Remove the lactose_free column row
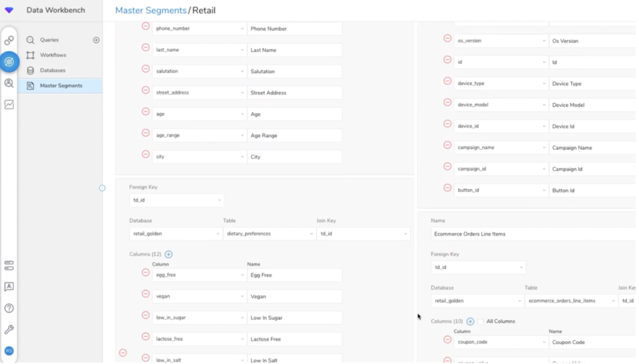The height and width of the screenshot is (364, 639). coord(146,337)
